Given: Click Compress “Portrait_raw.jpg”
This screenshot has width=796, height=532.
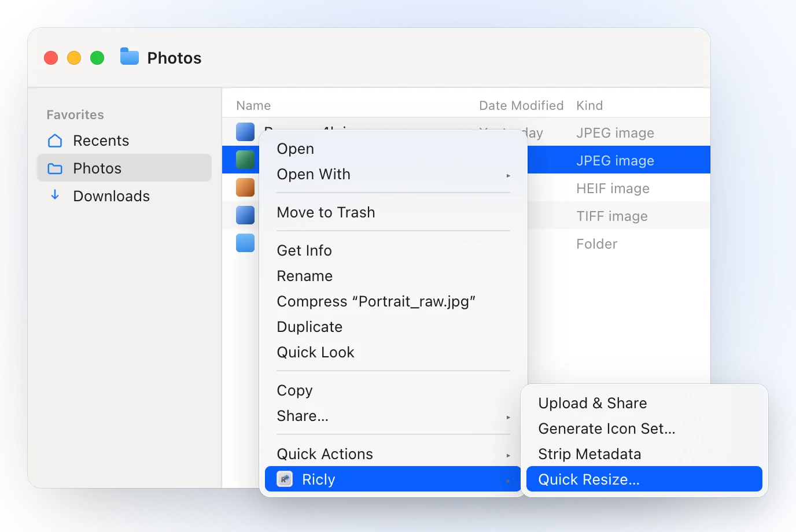Looking at the screenshot, I should [x=393, y=301].
